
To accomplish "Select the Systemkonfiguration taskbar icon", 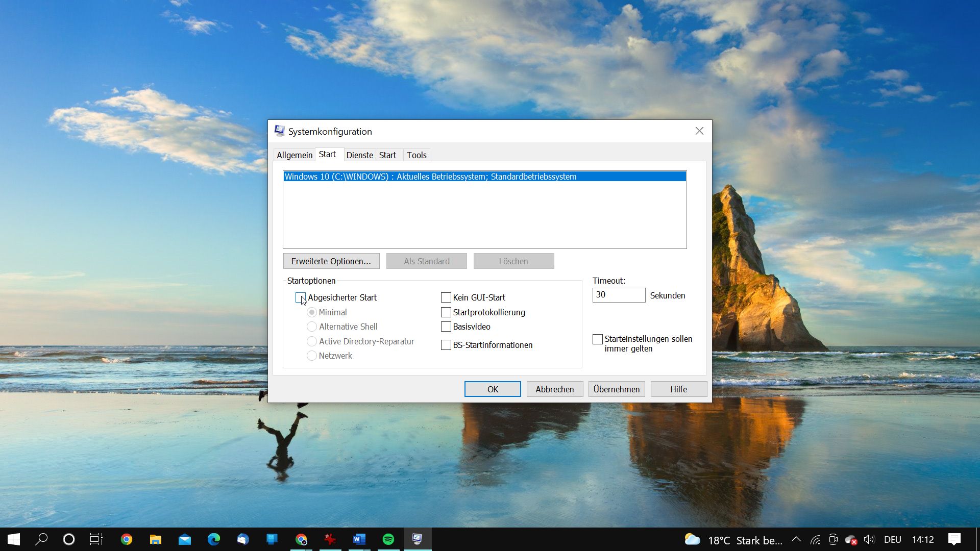I will tap(418, 539).
